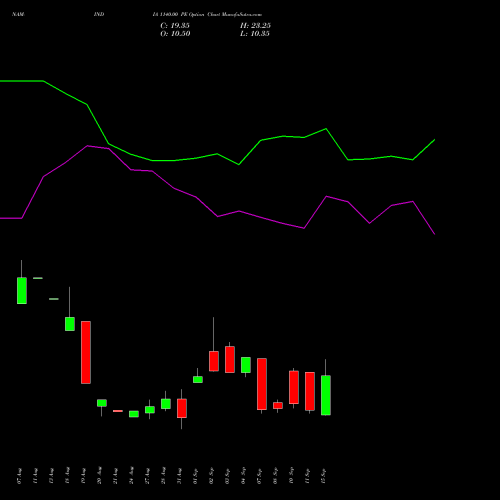
Task: Click the 08 Sep date label
Action: 275,476
